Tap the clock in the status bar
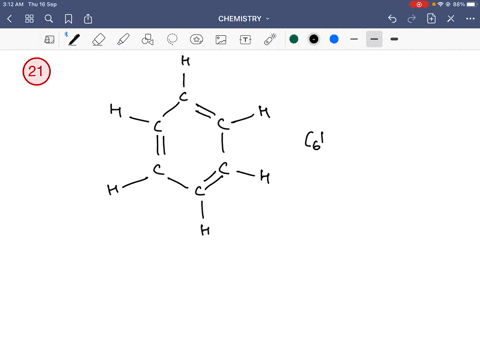Image resolution: width=480 pixels, height=360 pixels. coord(13,4)
